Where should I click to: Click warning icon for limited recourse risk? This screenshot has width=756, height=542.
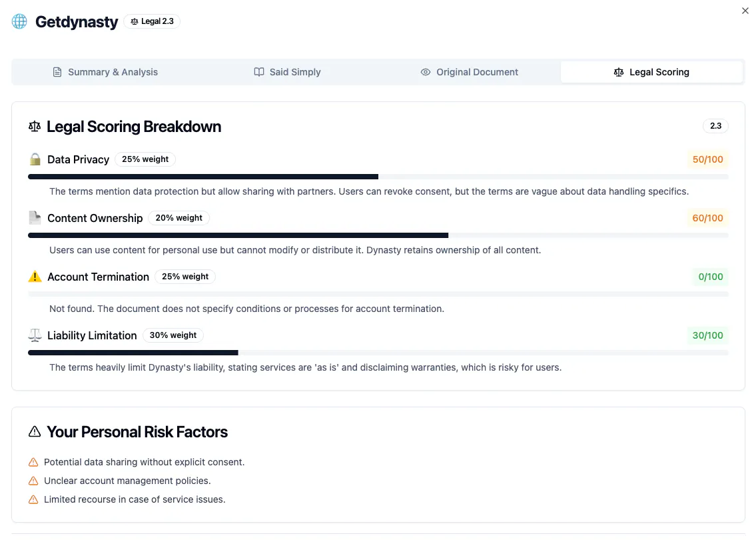[x=33, y=499]
